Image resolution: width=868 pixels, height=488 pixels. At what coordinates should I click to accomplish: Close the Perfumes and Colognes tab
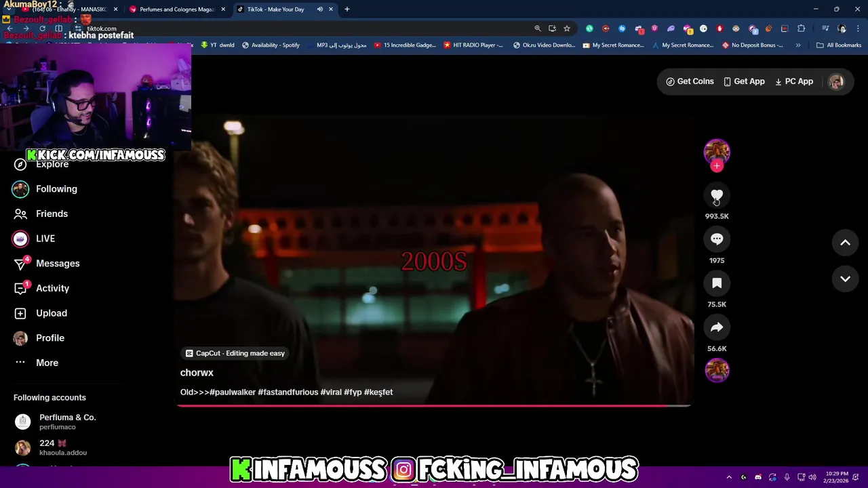223,9
